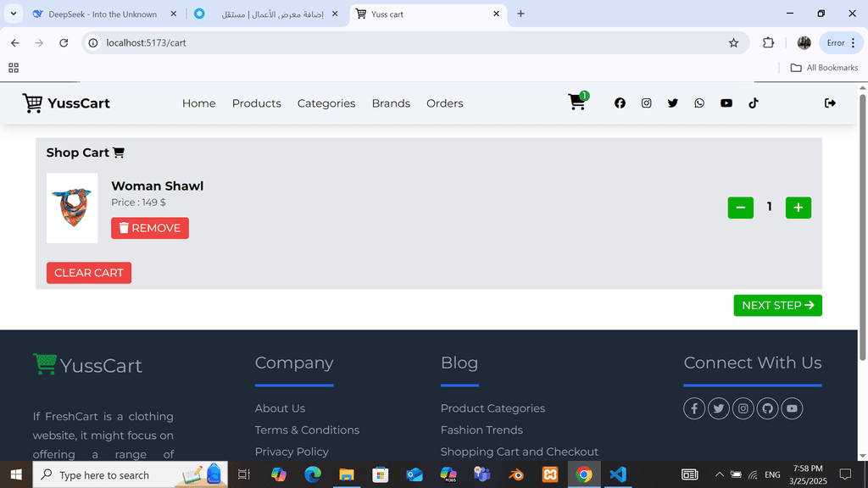This screenshot has height=488, width=868.
Task: Open the Twitter icon in the navbar
Action: [672, 103]
